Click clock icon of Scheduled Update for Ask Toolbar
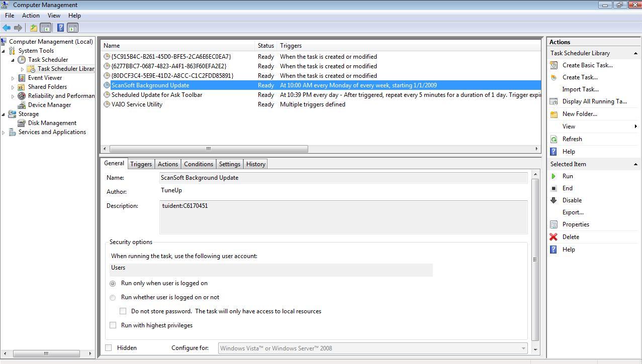This screenshot has height=364, width=642. click(107, 95)
